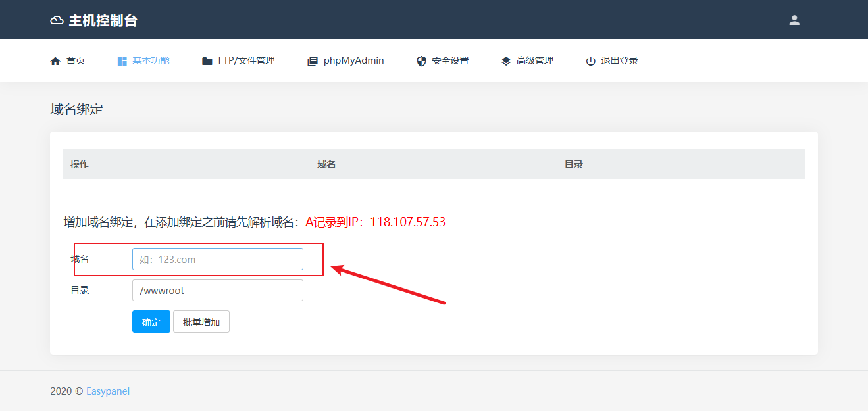Click the phpMyAdmin database icon

pyautogui.click(x=313, y=61)
